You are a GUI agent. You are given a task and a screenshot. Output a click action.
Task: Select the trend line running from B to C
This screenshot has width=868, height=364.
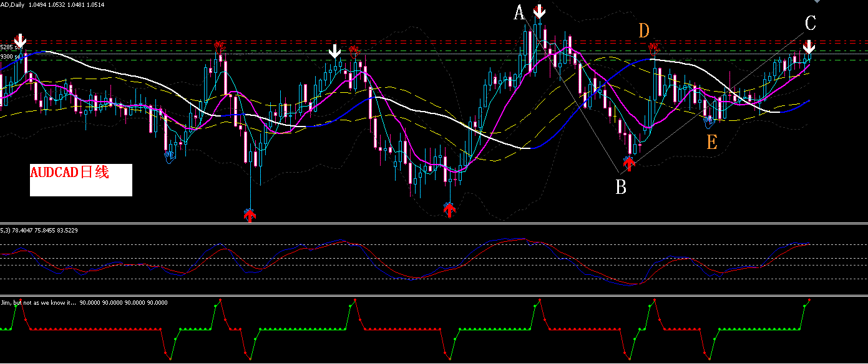[711, 102]
